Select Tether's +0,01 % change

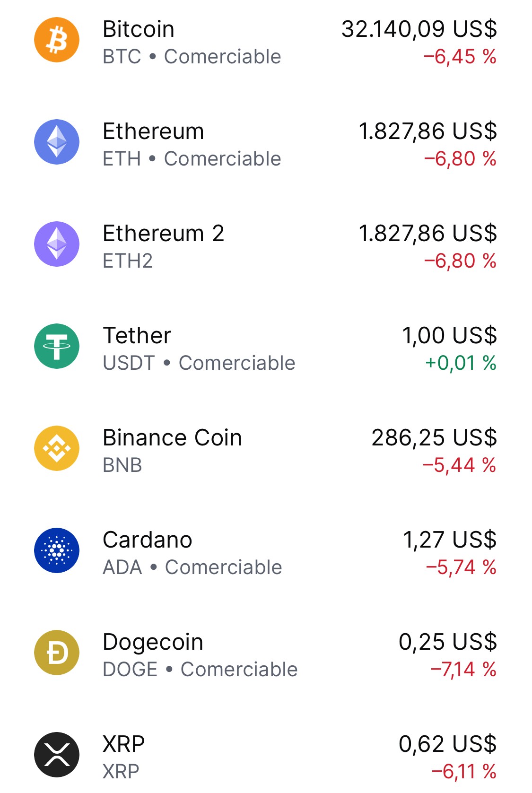461,363
